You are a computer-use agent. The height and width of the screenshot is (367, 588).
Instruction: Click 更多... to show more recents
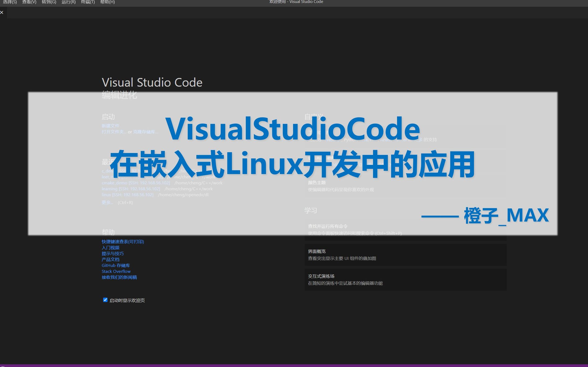pyautogui.click(x=107, y=202)
